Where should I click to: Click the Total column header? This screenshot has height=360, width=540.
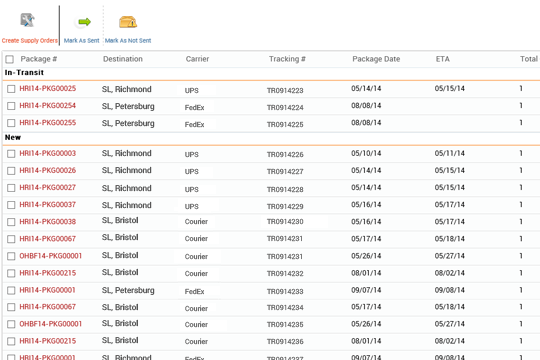coord(529,59)
